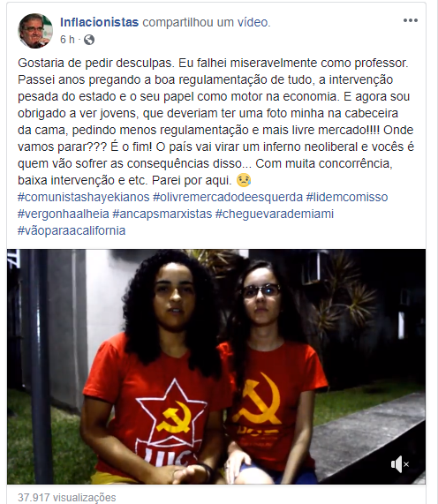The width and height of the screenshot is (438, 504).
Task: Open the #vãoparaacalifornia hashtag
Action: click(72, 230)
